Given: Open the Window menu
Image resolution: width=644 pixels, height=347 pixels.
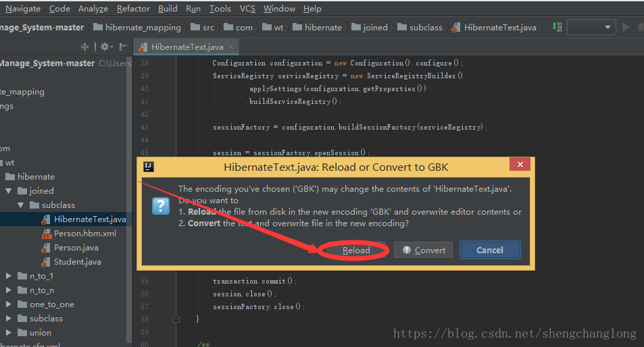Looking at the screenshot, I should [279, 9].
